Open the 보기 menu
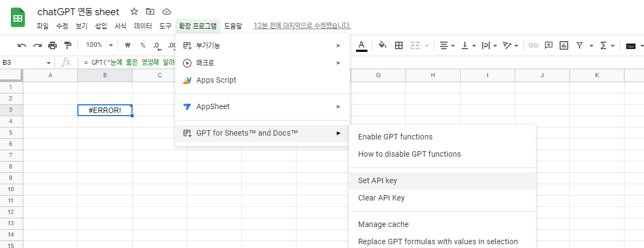 tap(82, 26)
